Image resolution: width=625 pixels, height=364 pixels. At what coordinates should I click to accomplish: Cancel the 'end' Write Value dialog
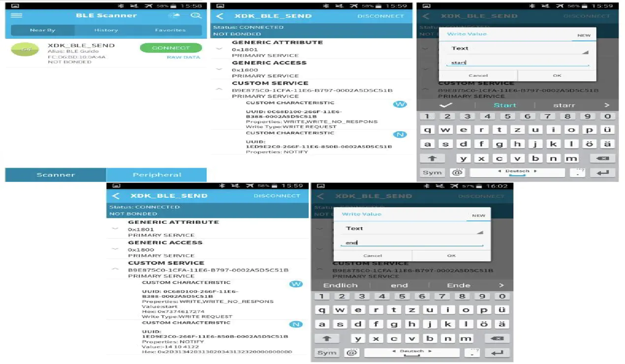(373, 255)
